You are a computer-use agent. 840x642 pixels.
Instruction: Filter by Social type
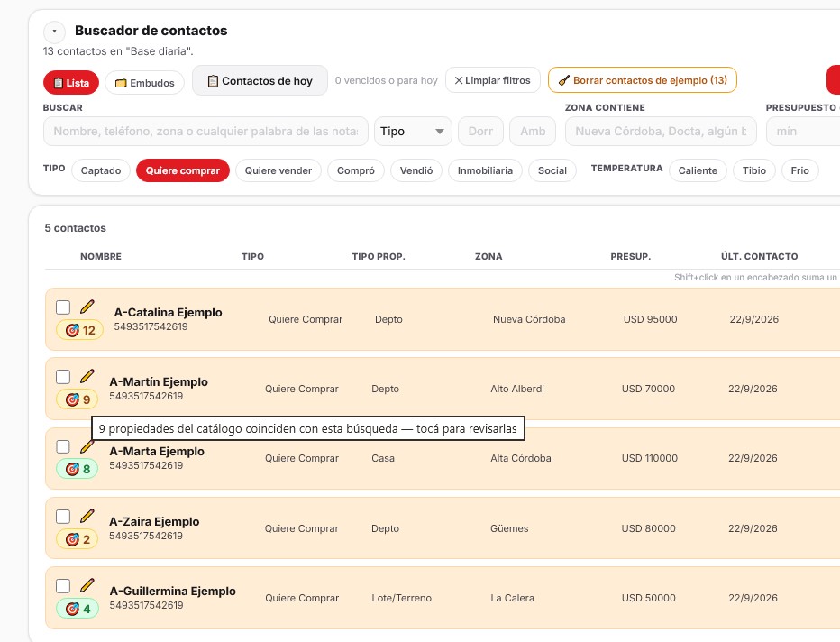(x=552, y=170)
